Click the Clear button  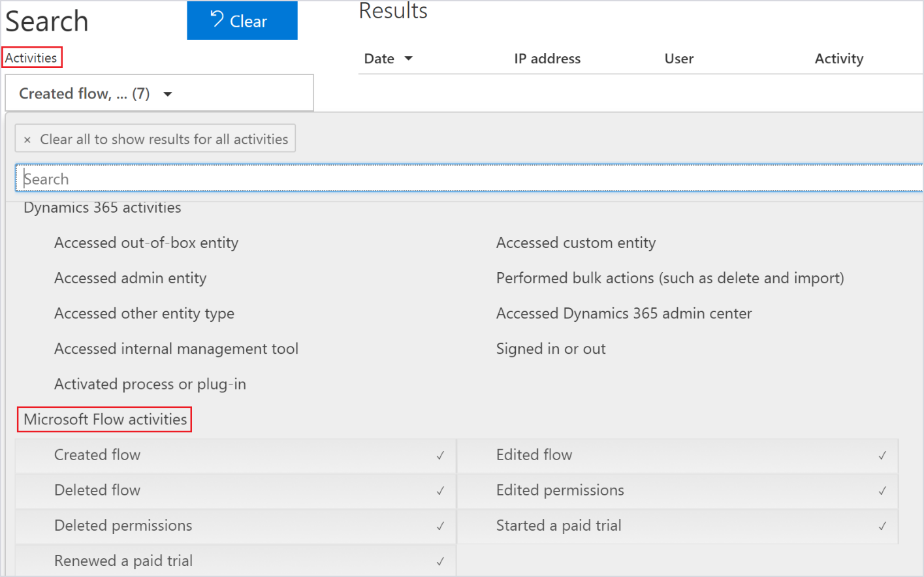(x=242, y=20)
